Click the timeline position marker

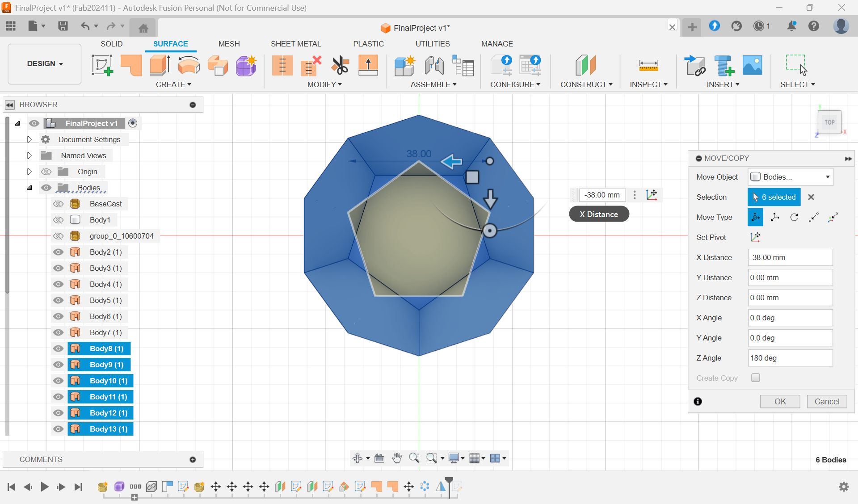[x=449, y=487]
